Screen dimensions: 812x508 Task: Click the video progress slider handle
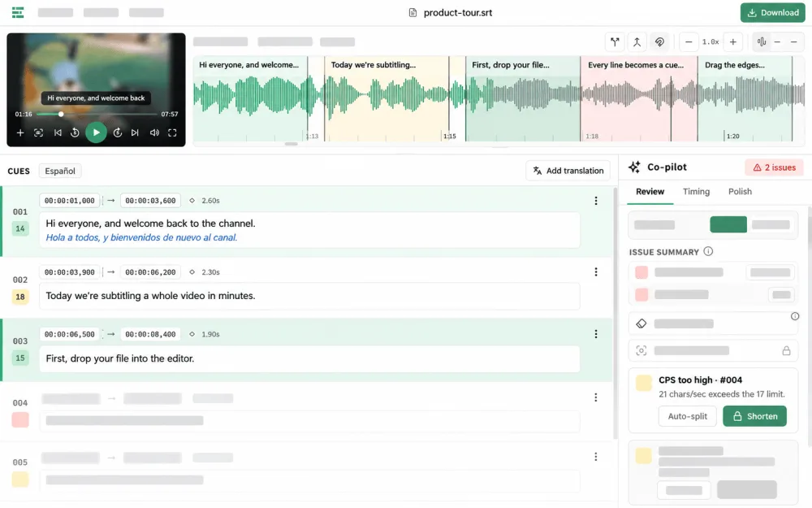(x=61, y=114)
